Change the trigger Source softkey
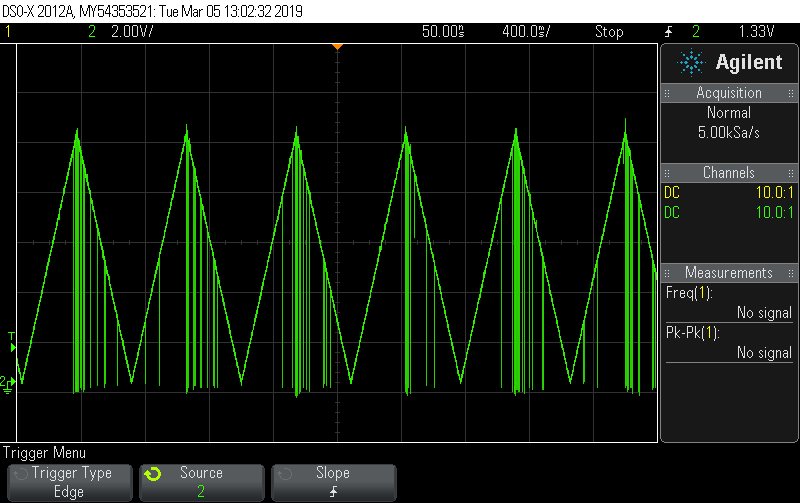 [x=202, y=482]
